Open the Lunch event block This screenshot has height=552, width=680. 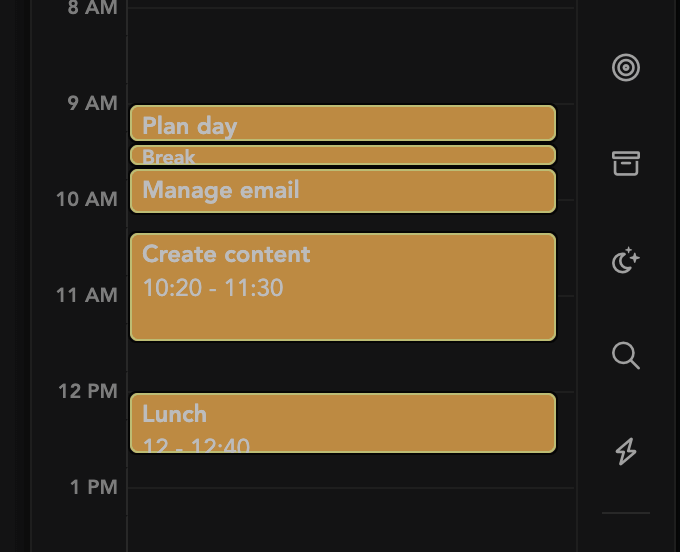point(343,423)
